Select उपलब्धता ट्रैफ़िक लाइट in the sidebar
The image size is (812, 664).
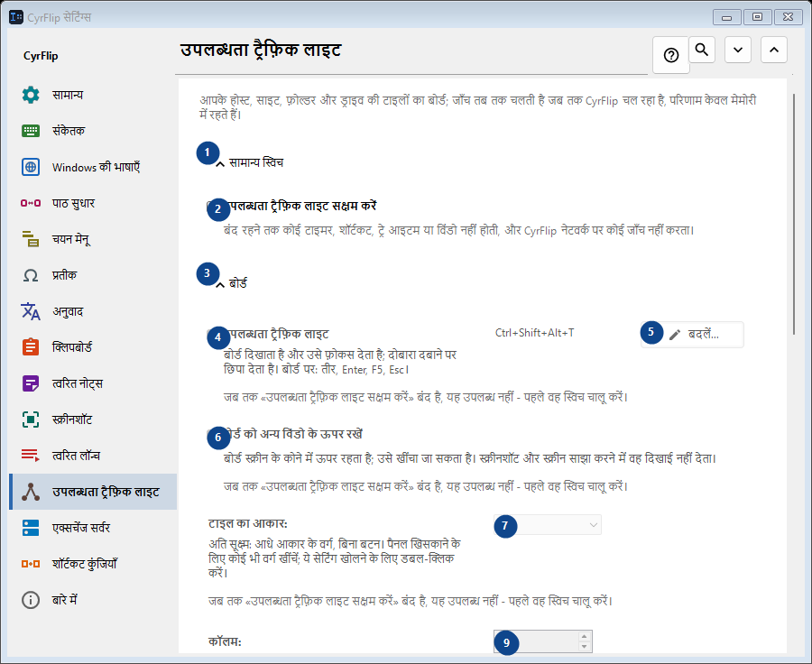click(x=93, y=492)
